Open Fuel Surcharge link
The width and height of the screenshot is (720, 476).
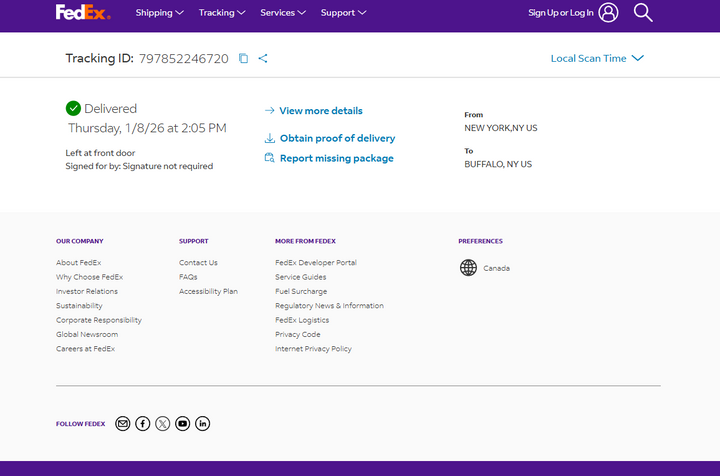pyautogui.click(x=301, y=291)
